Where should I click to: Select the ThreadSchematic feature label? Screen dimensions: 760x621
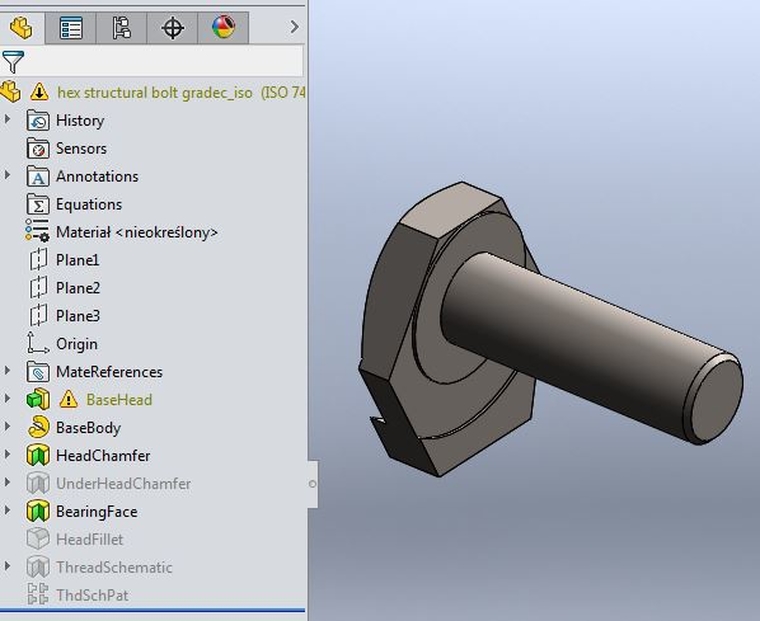pos(114,568)
